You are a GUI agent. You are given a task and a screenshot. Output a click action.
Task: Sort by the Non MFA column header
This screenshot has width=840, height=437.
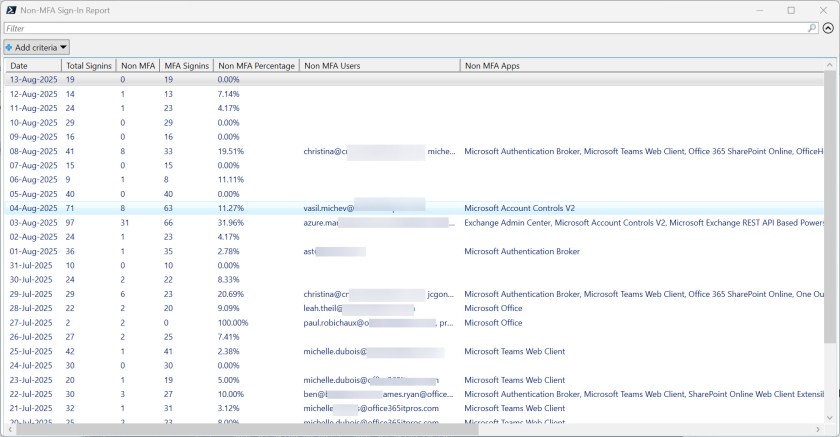pyautogui.click(x=138, y=66)
